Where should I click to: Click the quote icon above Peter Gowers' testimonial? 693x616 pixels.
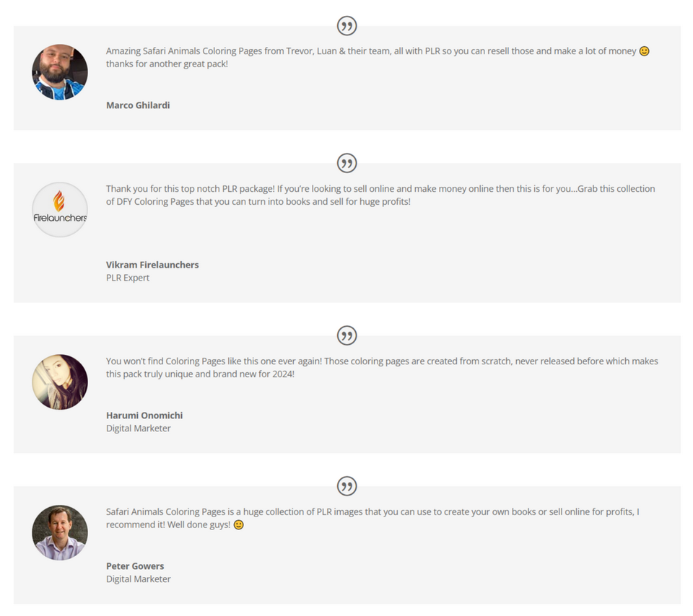click(x=346, y=485)
